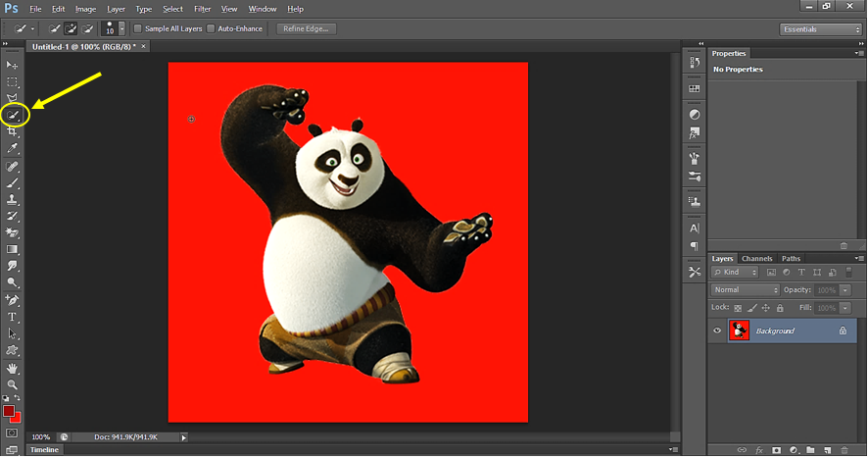Select the Rectangular Marquee tool
Screen dimensions: 868x458
point(12,82)
